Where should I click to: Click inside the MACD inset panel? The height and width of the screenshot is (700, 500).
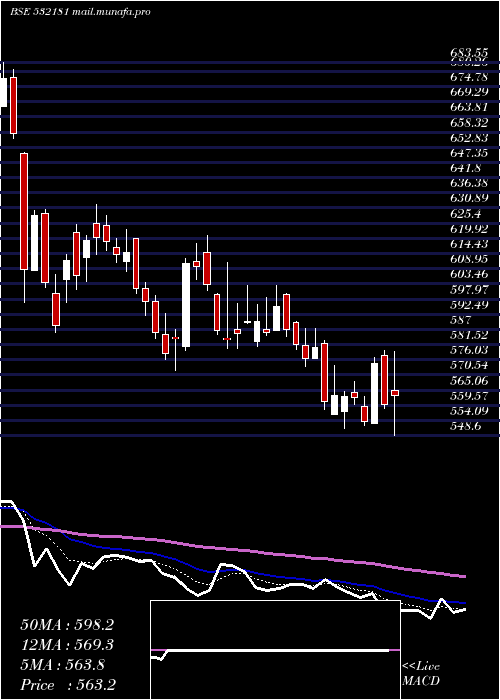click(x=275, y=650)
